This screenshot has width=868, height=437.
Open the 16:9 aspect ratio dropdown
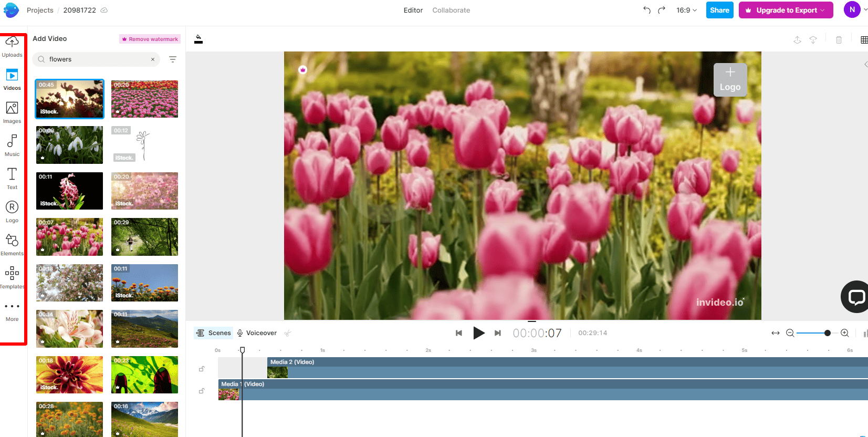[686, 10]
